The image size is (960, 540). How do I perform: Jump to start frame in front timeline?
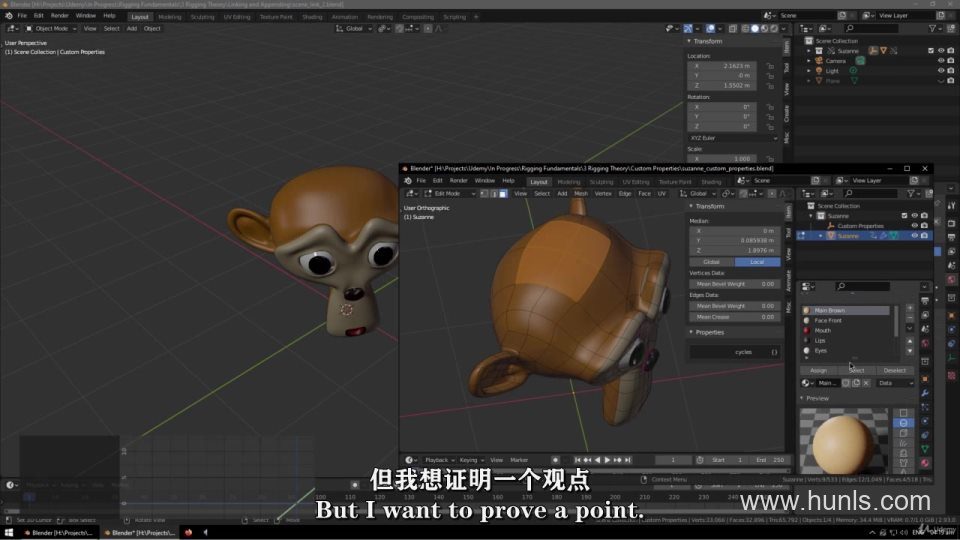(577, 460)
